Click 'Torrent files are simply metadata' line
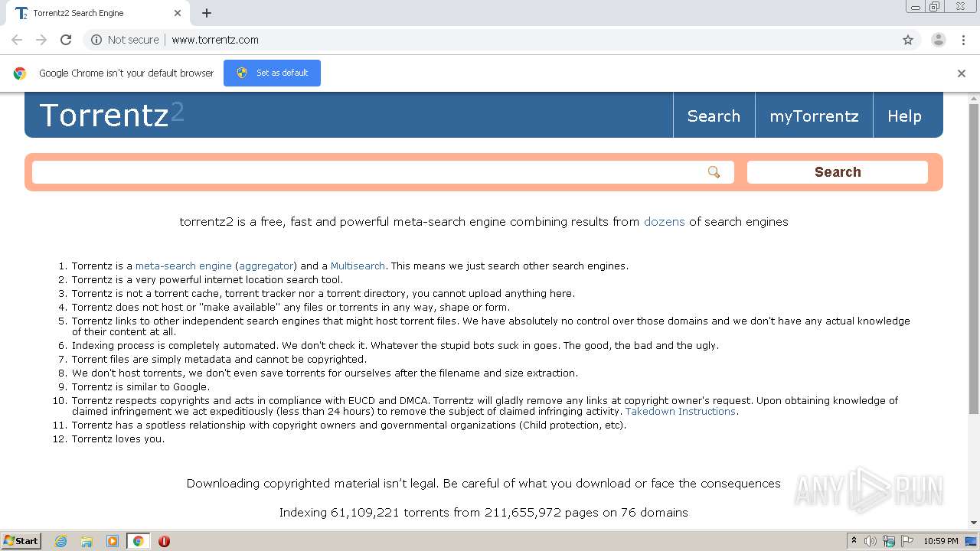This screenshot has height=551, width=980. tap(219, 360)
